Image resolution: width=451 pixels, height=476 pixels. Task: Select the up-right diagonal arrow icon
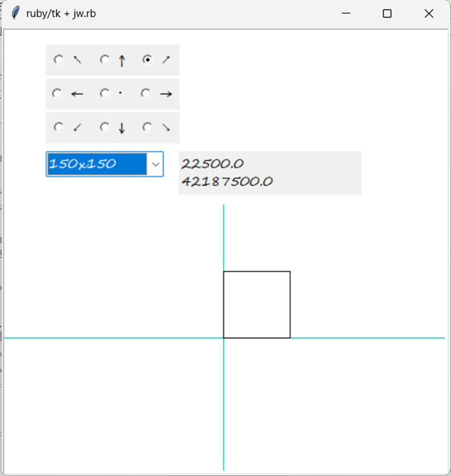[165, 58]
